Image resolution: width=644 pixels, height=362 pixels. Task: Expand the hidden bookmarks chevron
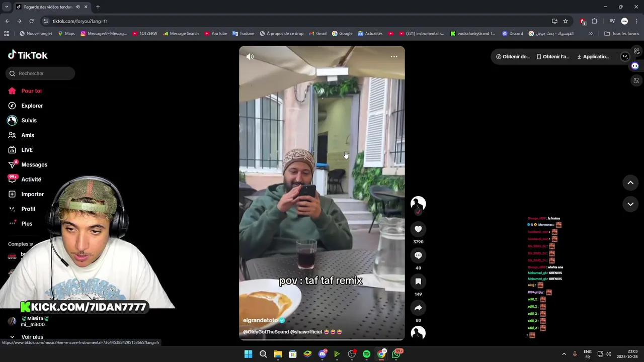[591, 34]
